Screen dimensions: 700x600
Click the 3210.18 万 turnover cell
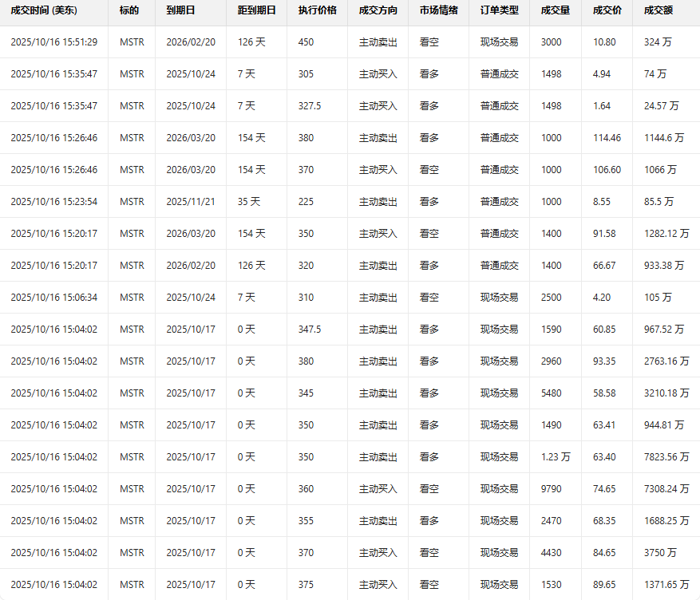(666, 393)
